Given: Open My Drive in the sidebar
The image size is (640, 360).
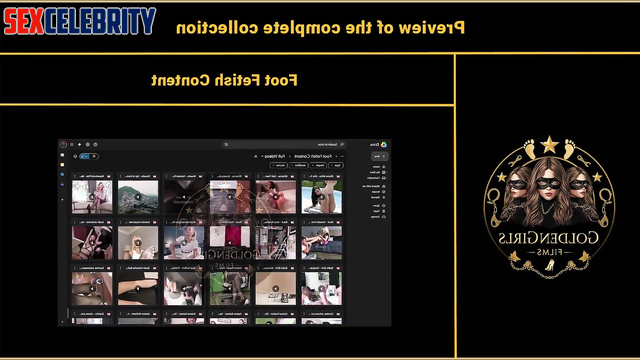Looking at the screenshot, I should tap(378, 172).
